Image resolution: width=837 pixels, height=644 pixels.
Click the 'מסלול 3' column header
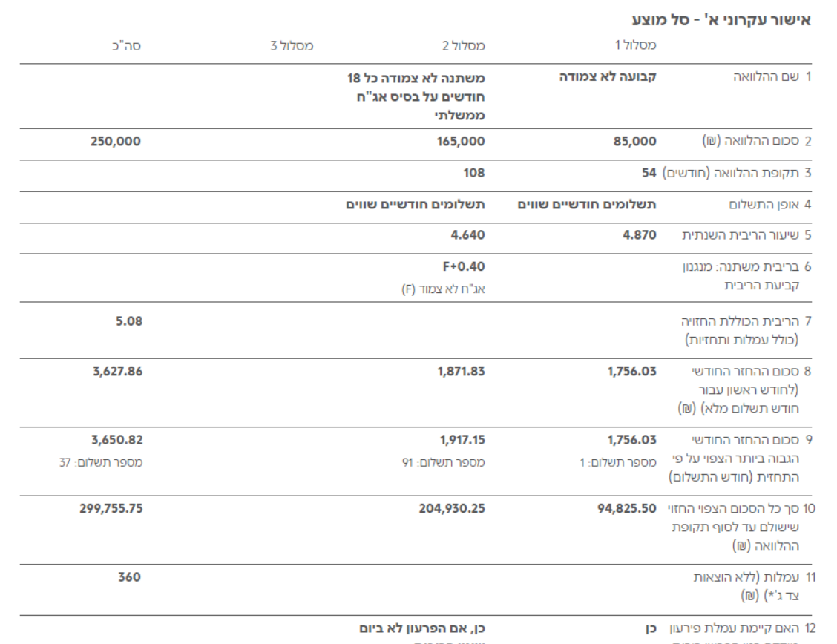click(292, 46)
